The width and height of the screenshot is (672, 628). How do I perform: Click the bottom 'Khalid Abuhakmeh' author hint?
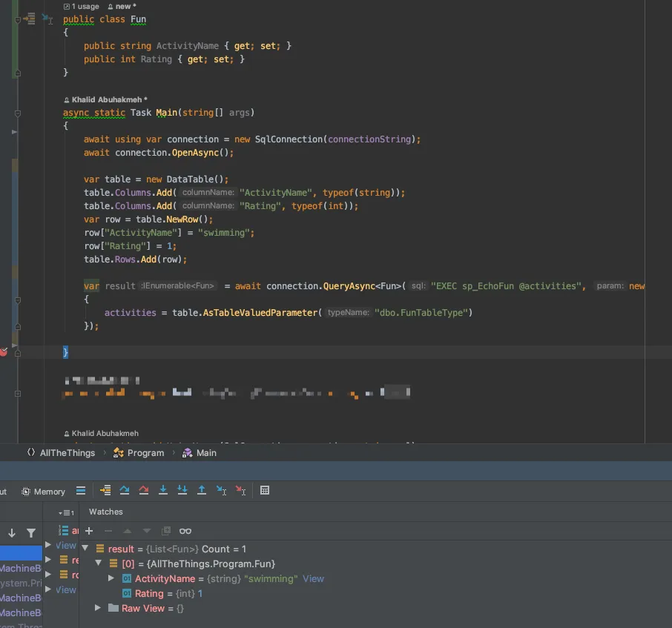(101, 434)
